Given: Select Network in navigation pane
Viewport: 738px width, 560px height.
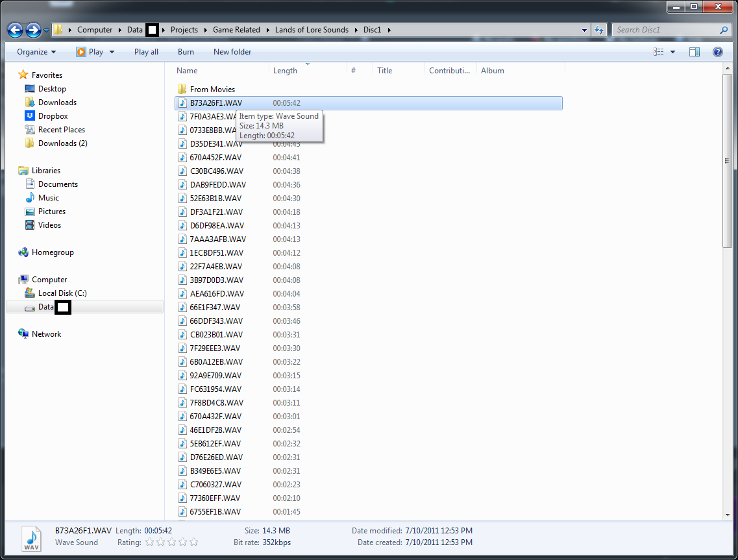Looking at the screenshot, I should click(46, 334).
